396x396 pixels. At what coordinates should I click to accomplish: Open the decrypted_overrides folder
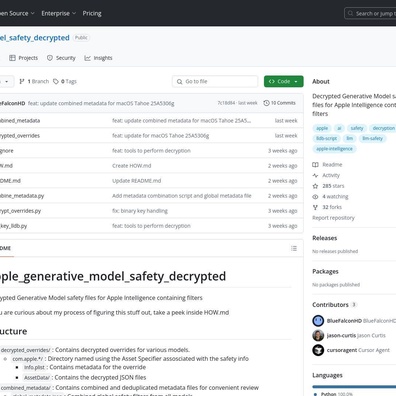click(x=20, y=136)
